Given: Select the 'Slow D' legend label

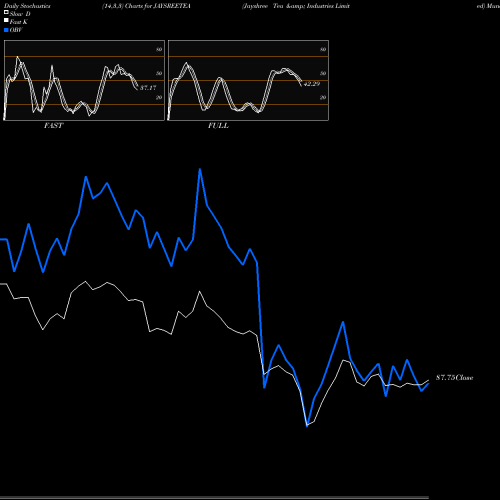Looking at the screenshot, I should point(20,14).
